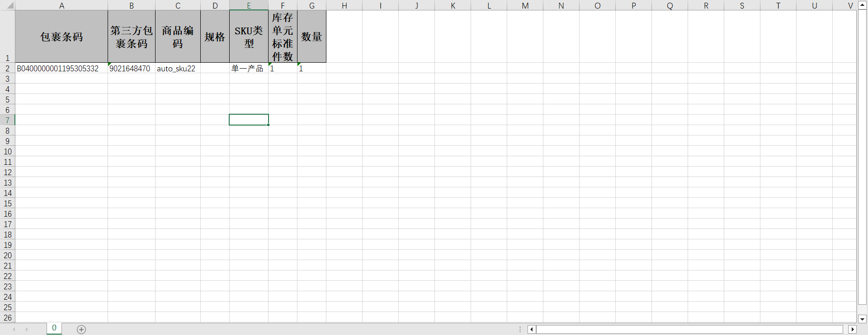Screen dimensions: 868x335
Task: Switch to sheet tab named 0
Action: pyautogui.click(x=54, y=328)
